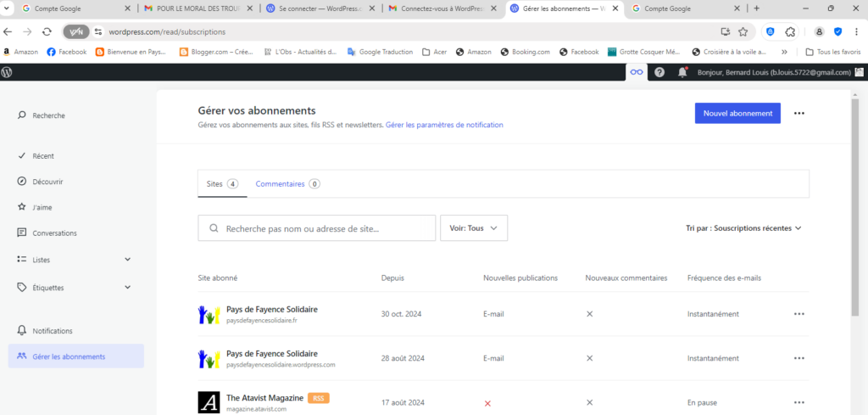Expand the Listes section
The height and width of the screenshot is (415, 868).
(x=127, y=260)
